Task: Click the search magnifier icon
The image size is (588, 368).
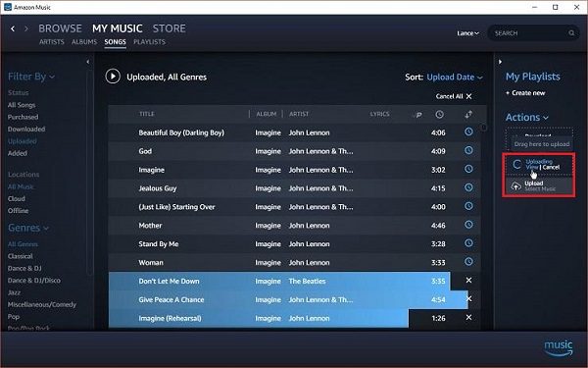Action: point(571,33)
